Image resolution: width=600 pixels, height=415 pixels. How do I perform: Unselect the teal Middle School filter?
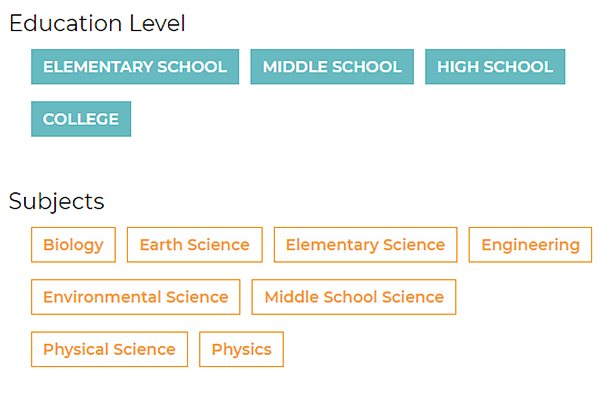coord(332,67)
